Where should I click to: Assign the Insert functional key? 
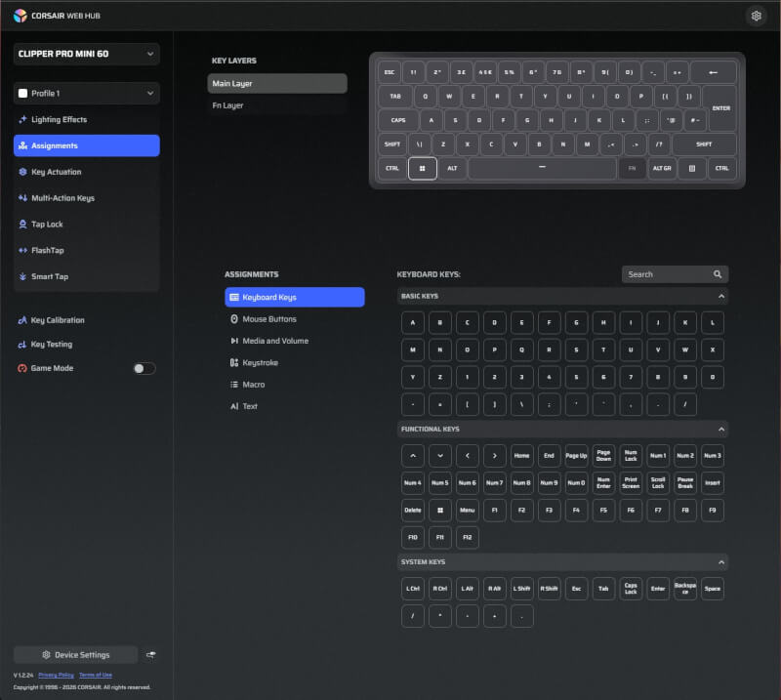point(713,483)
